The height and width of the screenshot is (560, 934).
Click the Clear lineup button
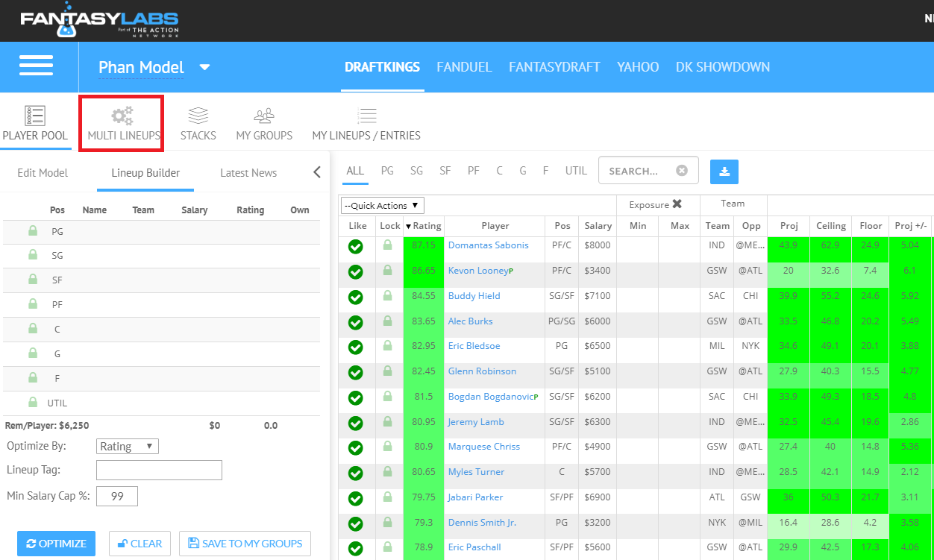click(140, 544)
